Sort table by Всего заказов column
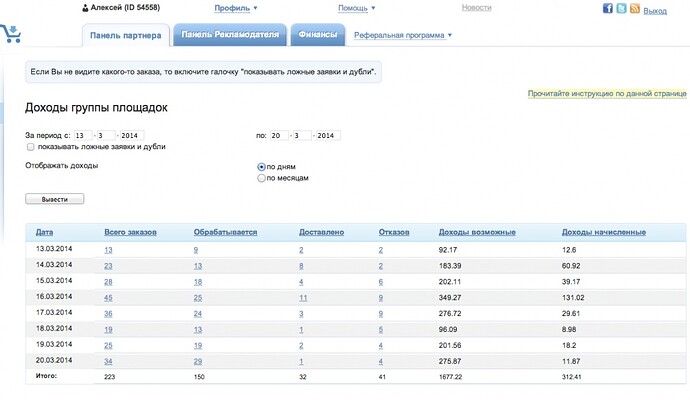 tap(130, 232)
